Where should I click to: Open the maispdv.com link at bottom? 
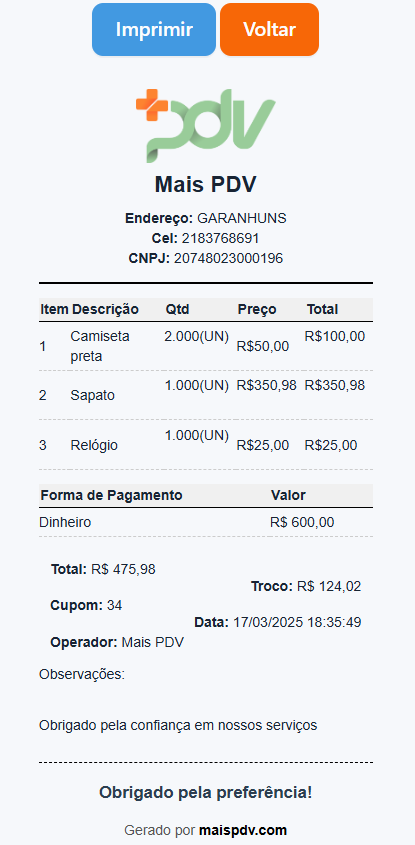click(243, 830)
